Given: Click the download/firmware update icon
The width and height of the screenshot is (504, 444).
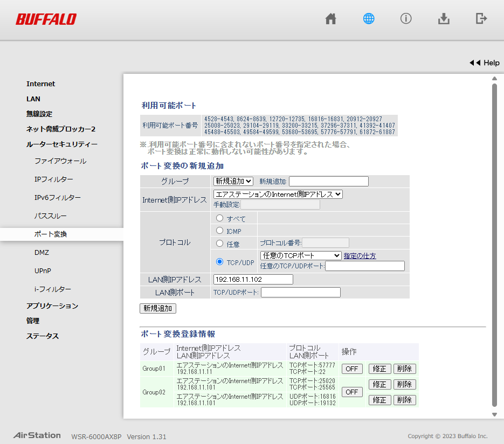Looking at the screenshot, I should [x=444, y=19].
